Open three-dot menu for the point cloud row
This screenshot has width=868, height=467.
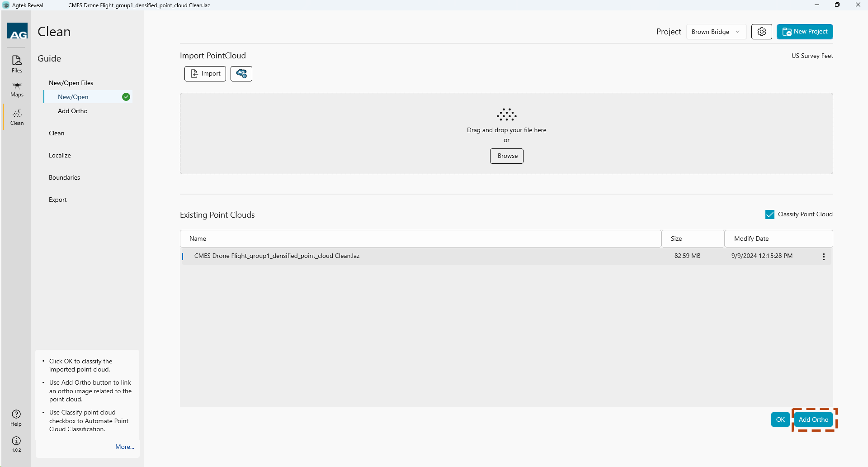[824, 257]
